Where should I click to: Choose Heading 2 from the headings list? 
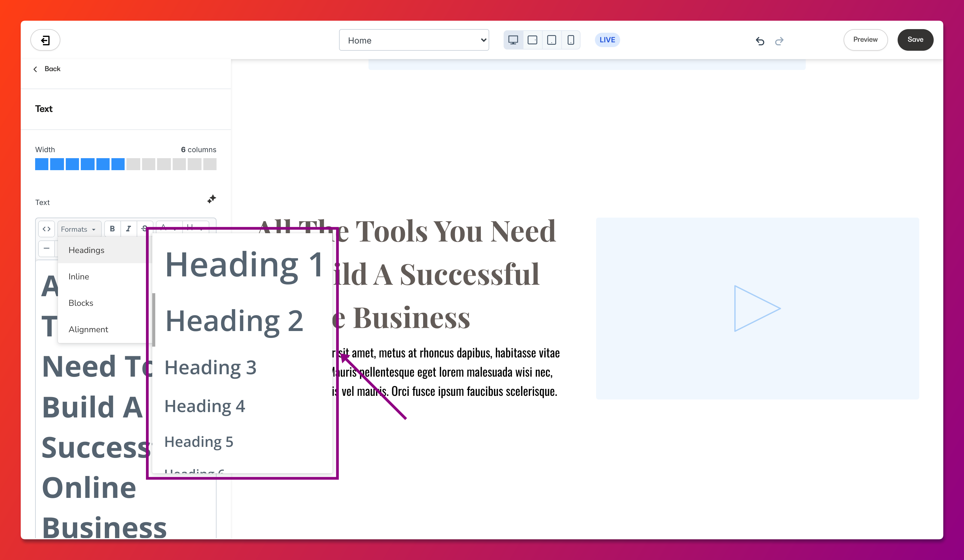pyautogui.click(x=234, y=321)
